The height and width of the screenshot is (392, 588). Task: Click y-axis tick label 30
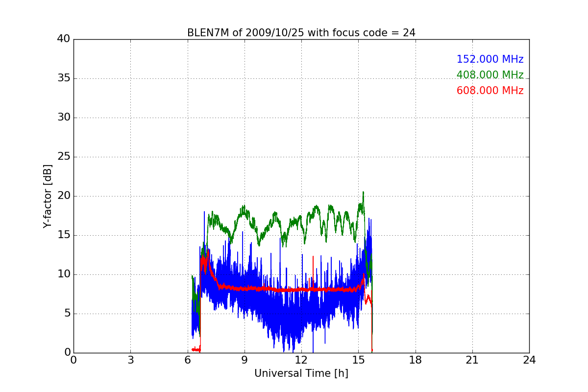point(64,118)
